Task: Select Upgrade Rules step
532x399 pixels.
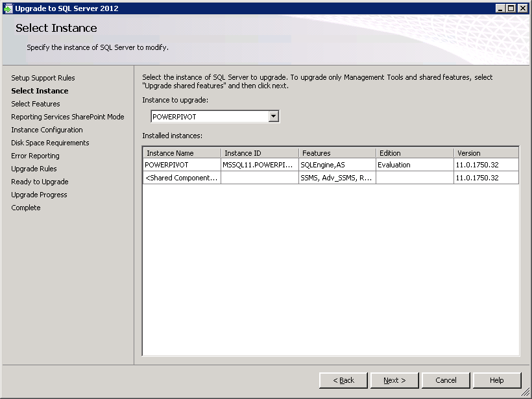Action: 34,169
